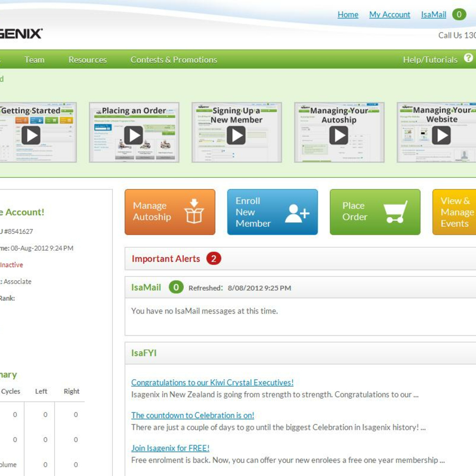
Task: Go to the Home link
Action: pos(348,15)
